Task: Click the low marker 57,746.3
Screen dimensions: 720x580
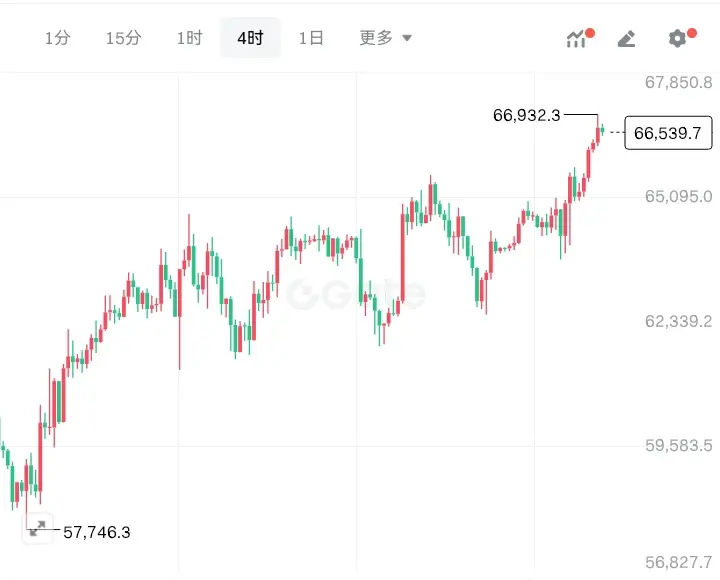Action: coord(96,532)
